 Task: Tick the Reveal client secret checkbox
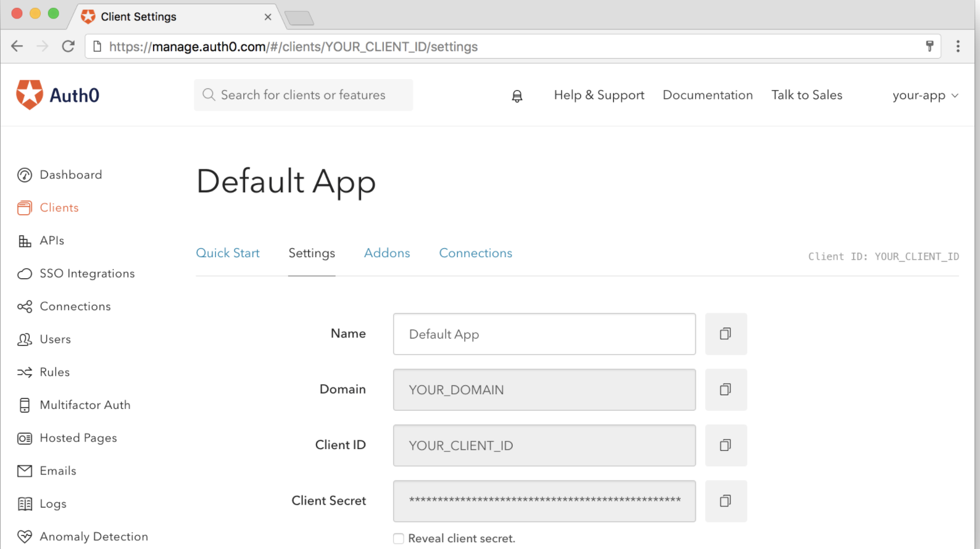coord(399,539)
